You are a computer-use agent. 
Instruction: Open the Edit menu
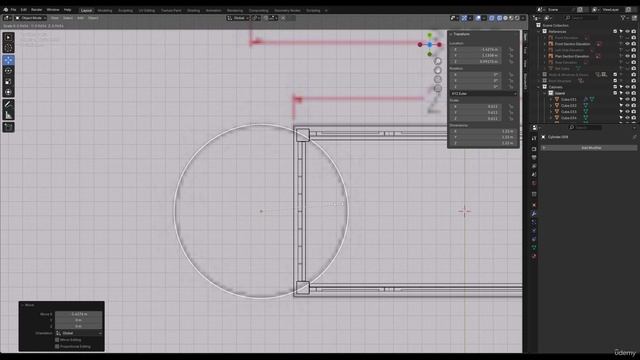(x=24, y=10)
